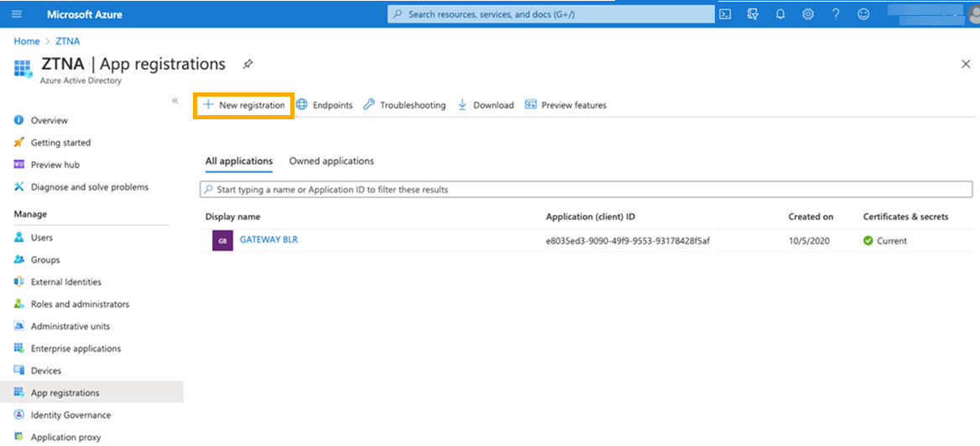Open the Cloud Shell icon in header
980x446 pixels.
(726, 14)
